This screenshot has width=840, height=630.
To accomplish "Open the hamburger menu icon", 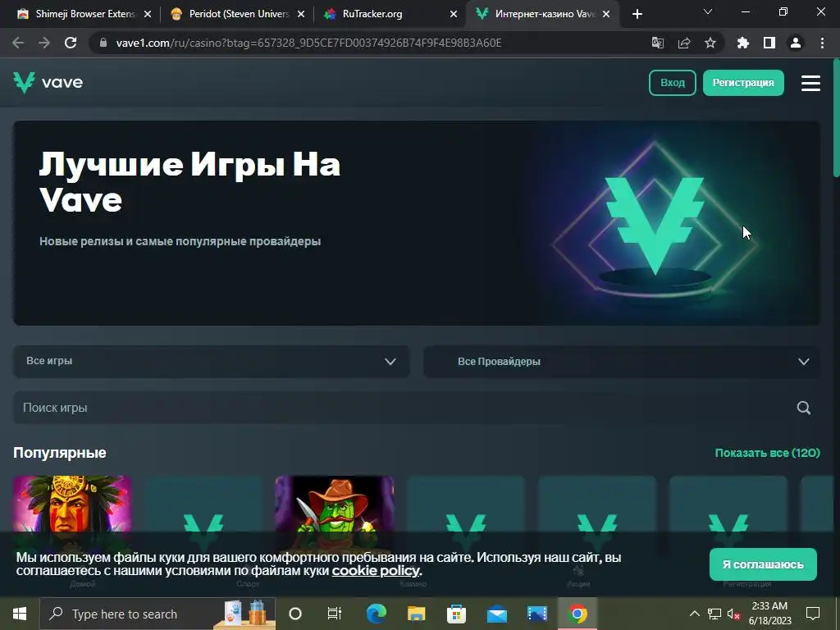I will point(810,83).
